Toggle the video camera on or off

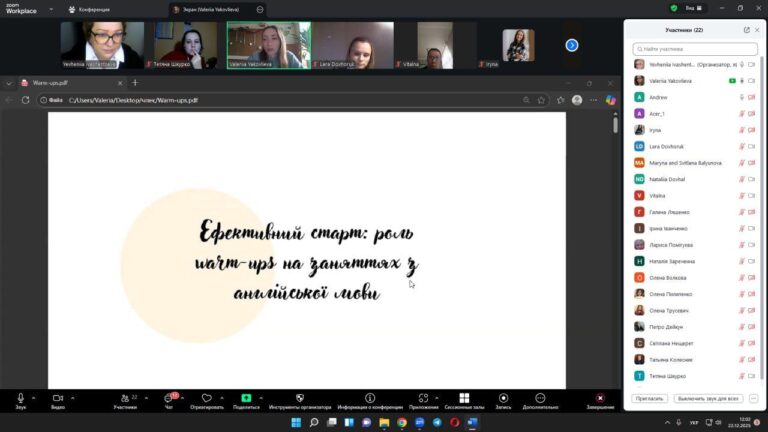(57, 398)
